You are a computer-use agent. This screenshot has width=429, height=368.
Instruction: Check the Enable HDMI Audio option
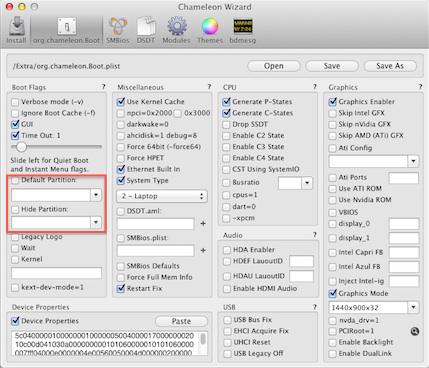227,289
